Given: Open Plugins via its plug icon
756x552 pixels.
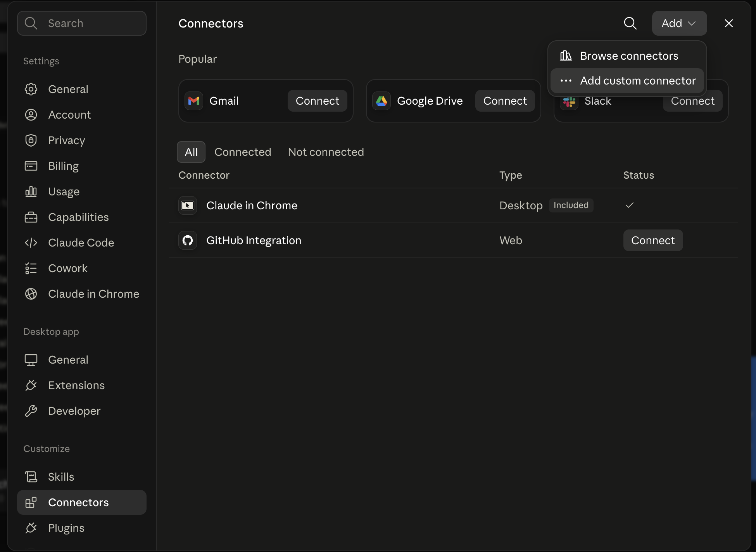Looking at the screenshot, I should (31, 528).
